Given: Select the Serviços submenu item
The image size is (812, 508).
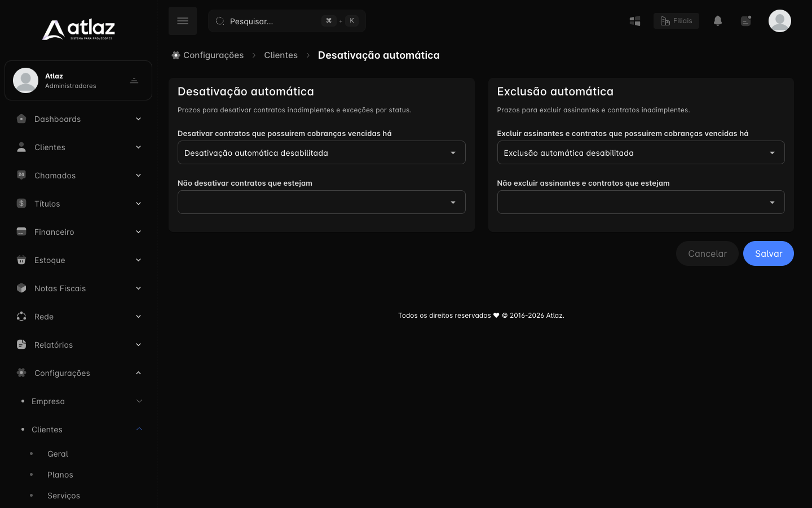Looking at the screenshot, I should tap(64, 496).
